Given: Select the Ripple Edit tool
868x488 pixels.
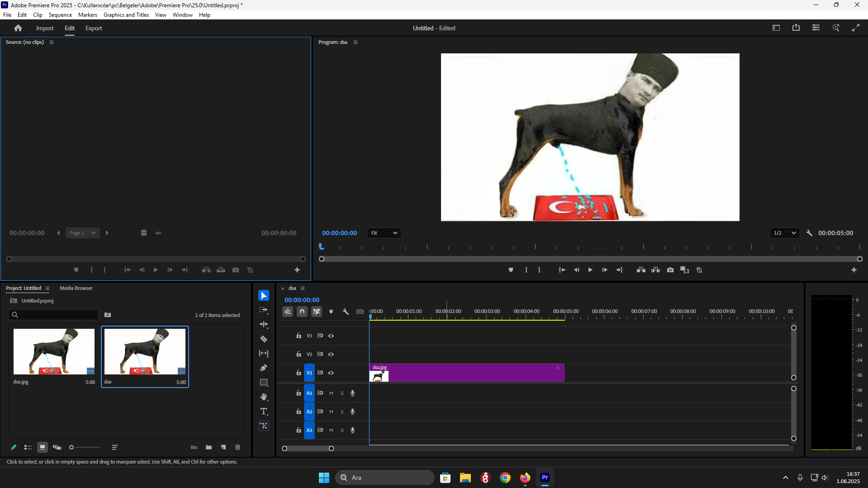Looking at the screenshot, I should tap(264, 325).
